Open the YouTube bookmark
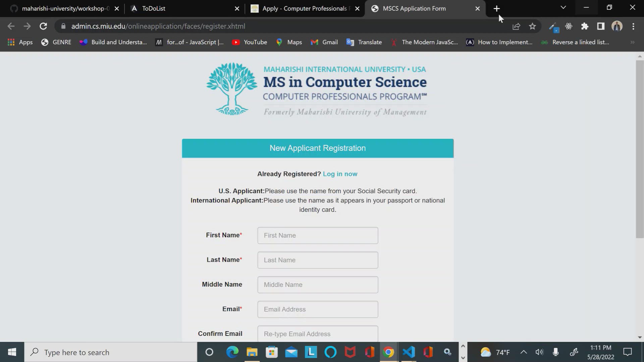 (250, 42)
